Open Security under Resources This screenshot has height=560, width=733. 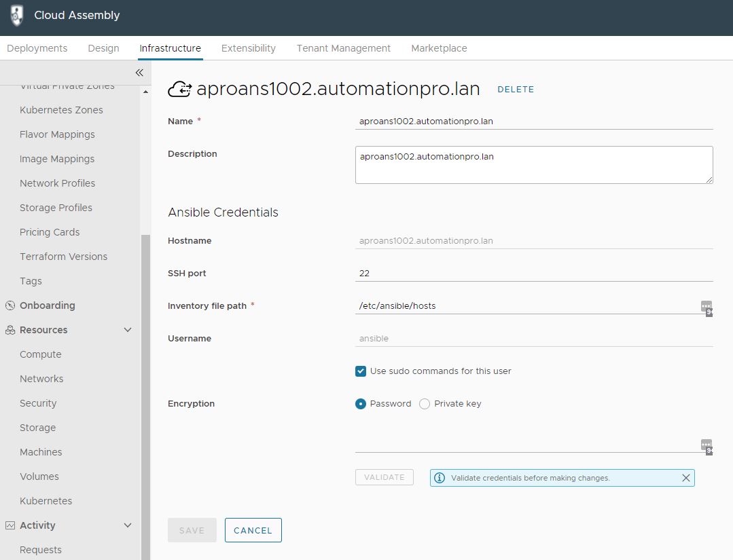[38, 403]
